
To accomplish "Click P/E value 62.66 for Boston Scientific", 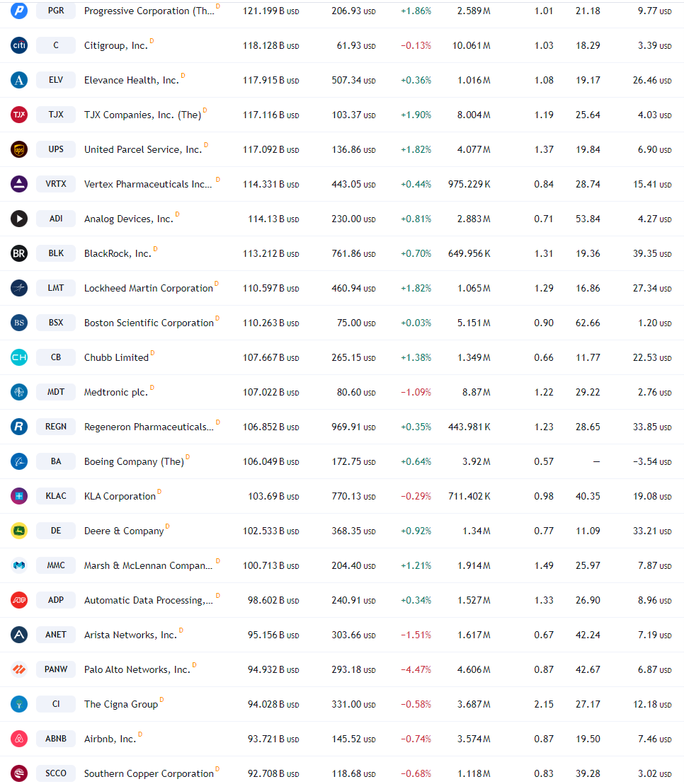I will tap(588, 323).
